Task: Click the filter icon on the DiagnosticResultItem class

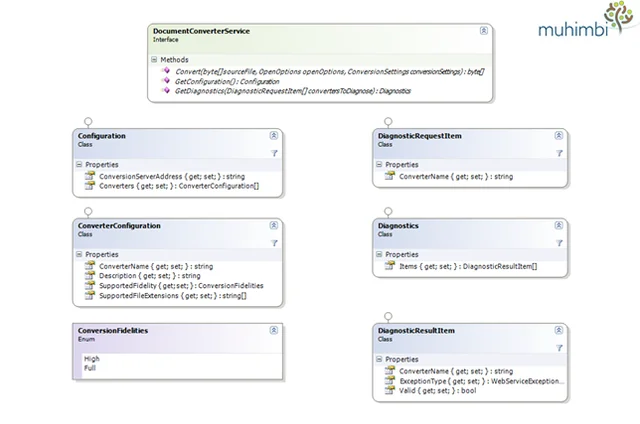Action: 559,348
